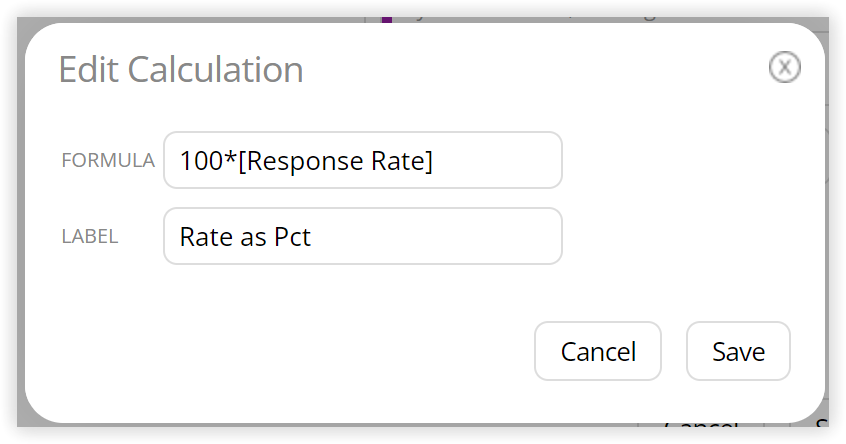Screen dimensions: 846x444
Task: Click empty space at end of label field
Action: tap(437, 236)
